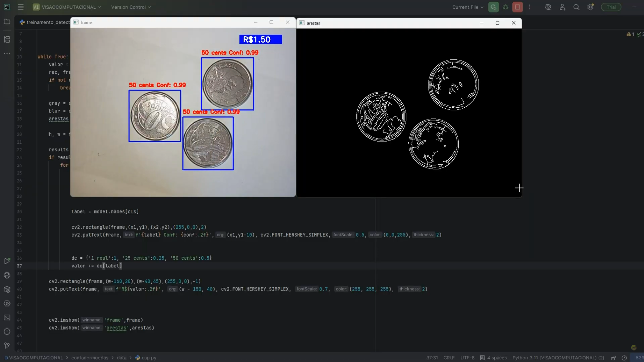The image size is (644, 362).
Task: Expand the Current File run configuration dropdown
Action: pyautogui.click(x=467, y=7)
